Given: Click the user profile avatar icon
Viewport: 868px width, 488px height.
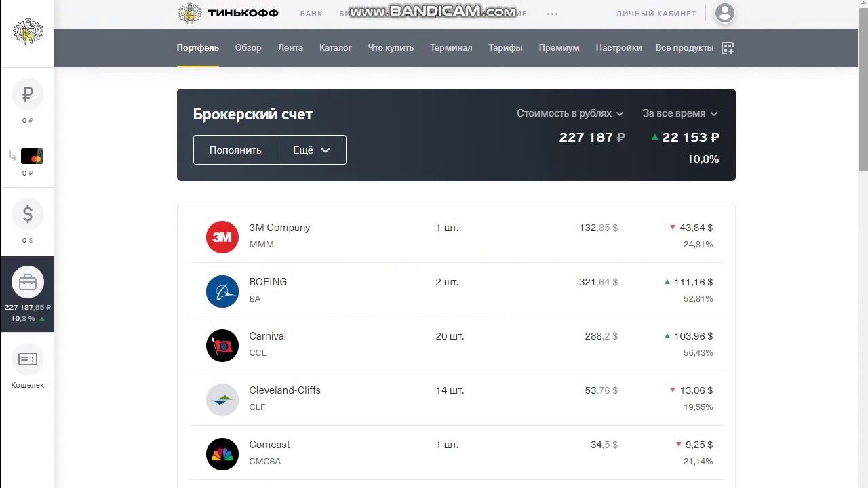Looking at the screenshot, I should point(724,13).
